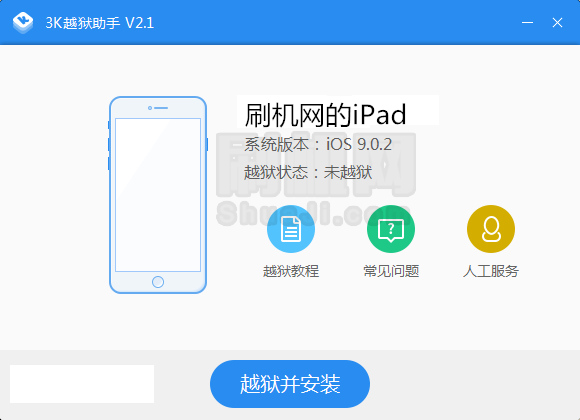This screenshot has width=580, height=420.
Task: Click the 系统版本 iOS 9.0.2 line
Action: tap(318, 144)
